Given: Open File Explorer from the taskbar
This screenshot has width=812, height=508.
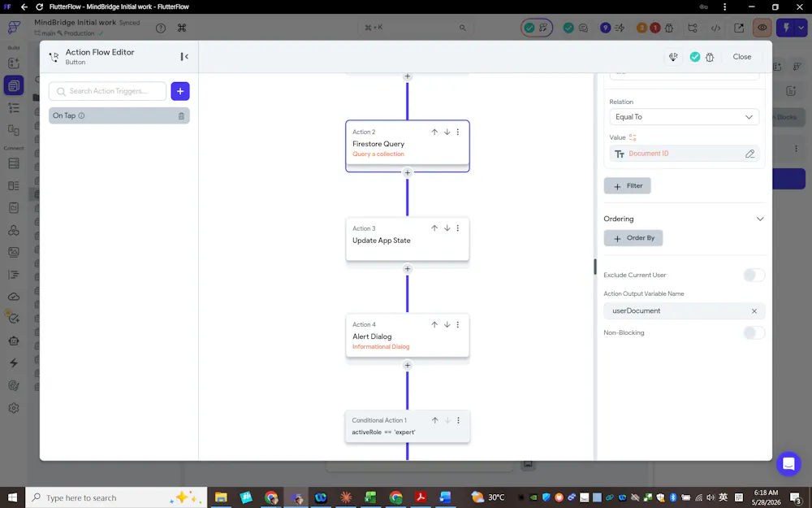Looking at the screenshot, I should tap(221, 497).
